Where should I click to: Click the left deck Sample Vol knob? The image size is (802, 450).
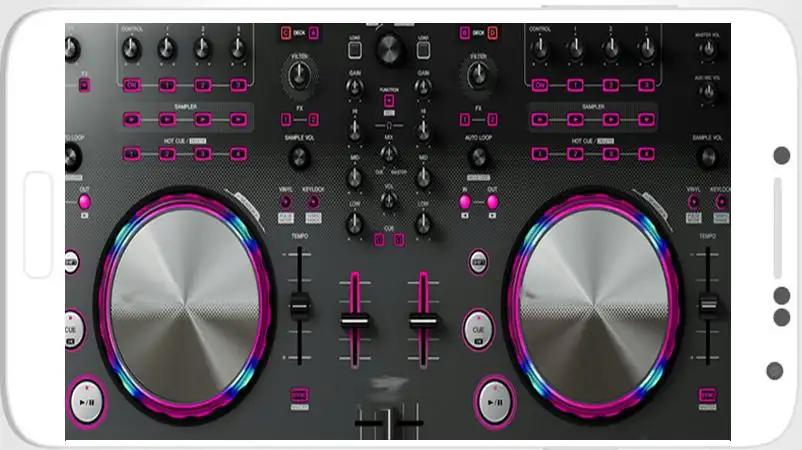(x=299, y=158)
